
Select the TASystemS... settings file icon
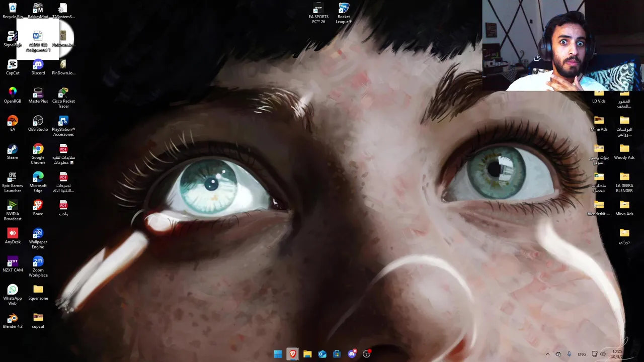pyautogui.click(x=63, y=11)
